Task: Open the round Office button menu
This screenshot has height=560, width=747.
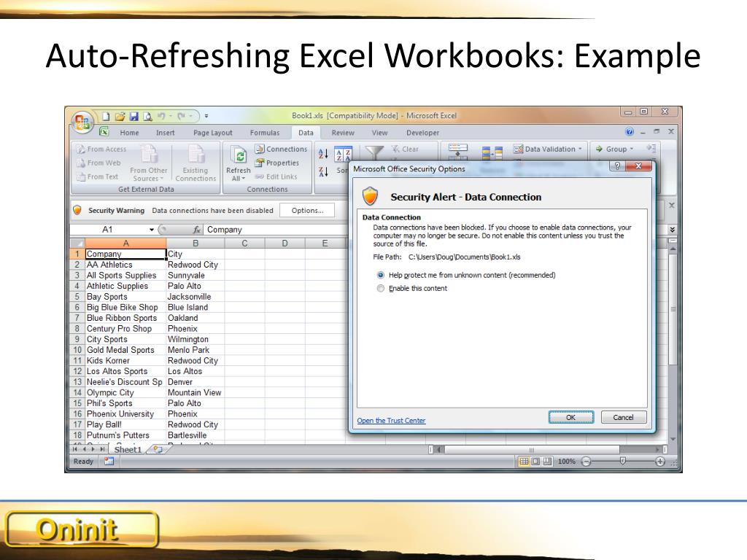Action: 82,122
